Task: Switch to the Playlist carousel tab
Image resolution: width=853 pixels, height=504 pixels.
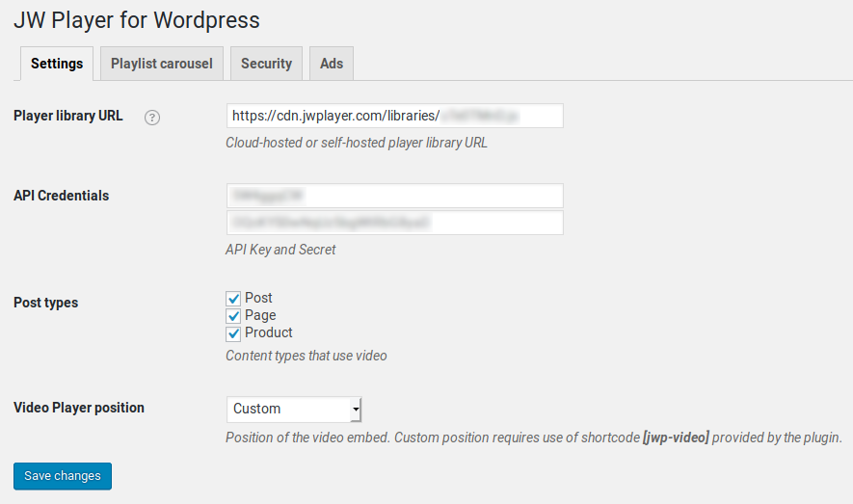Action: tap(162, 64)
